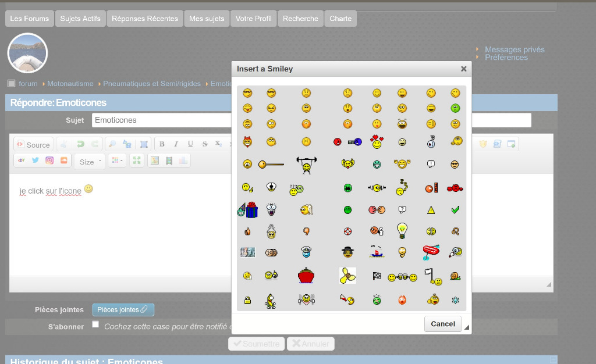
Task: Insert the red ship smiley
Action: tap(306, 276)
